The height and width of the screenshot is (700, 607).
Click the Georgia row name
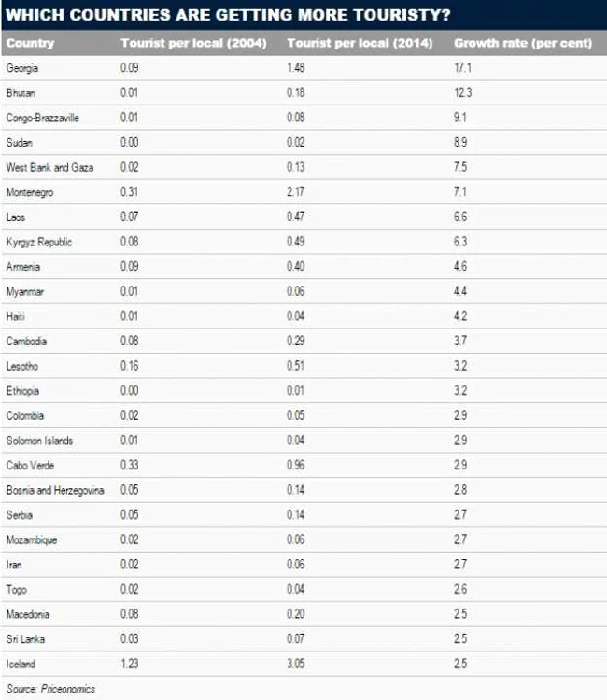pyautogui.click(x=21, y=68)
